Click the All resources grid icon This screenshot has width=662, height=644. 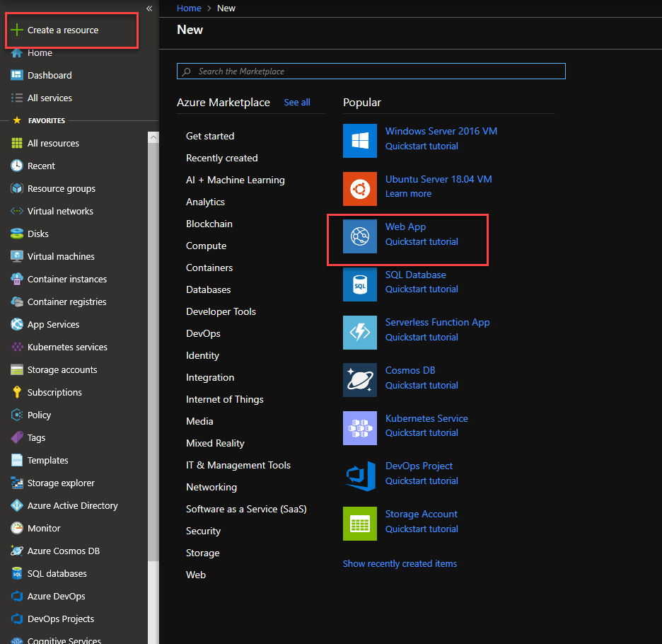coord(17,143)
